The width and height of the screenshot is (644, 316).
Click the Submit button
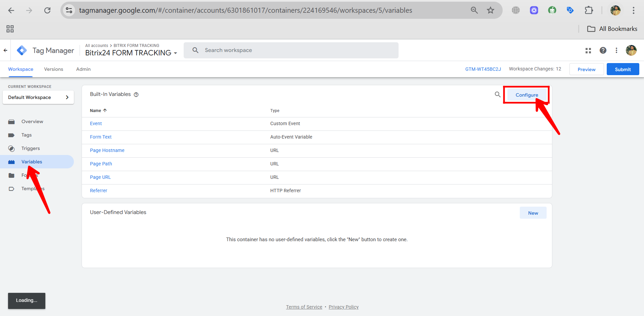623,69
